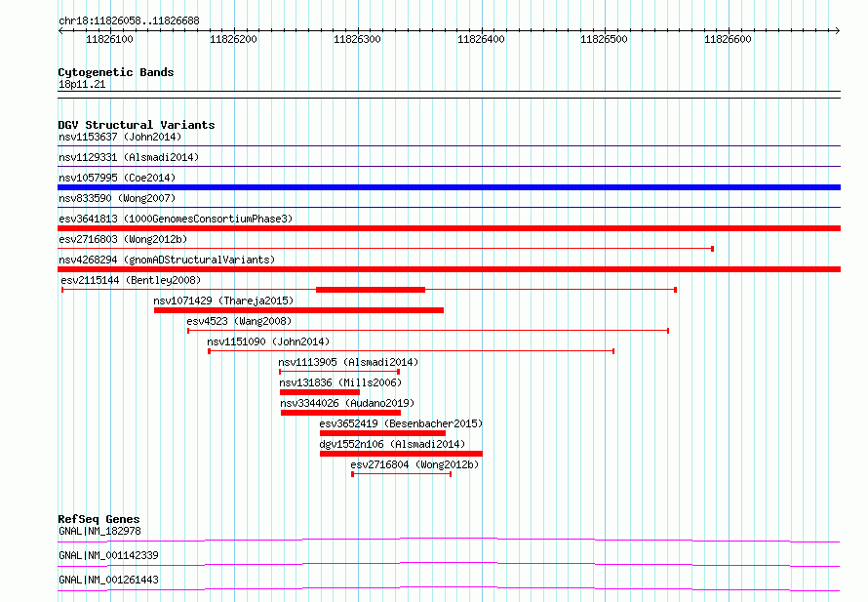Click ruler position label 11826400
Image resolution: width=868 pixels, height=602 pixels.
(481, 39)
